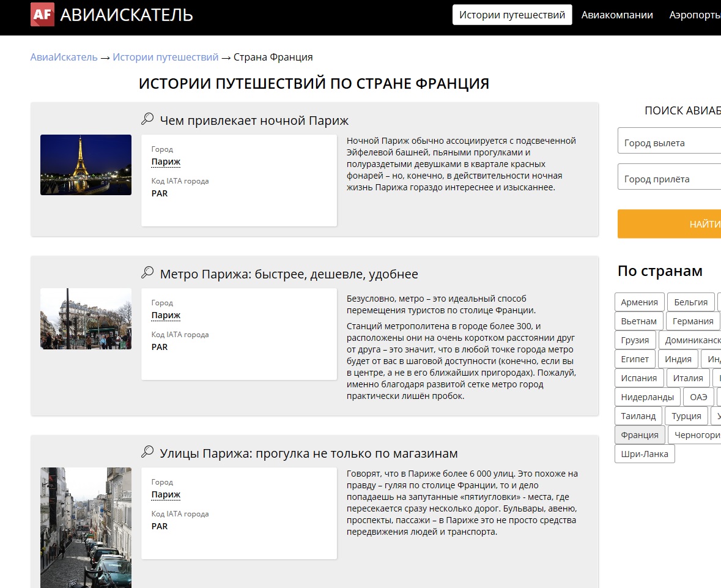The width and height of the screenshot is (721, 588).
Task: Select the Доминиканская country tag
Action: (x=690, y=340)
